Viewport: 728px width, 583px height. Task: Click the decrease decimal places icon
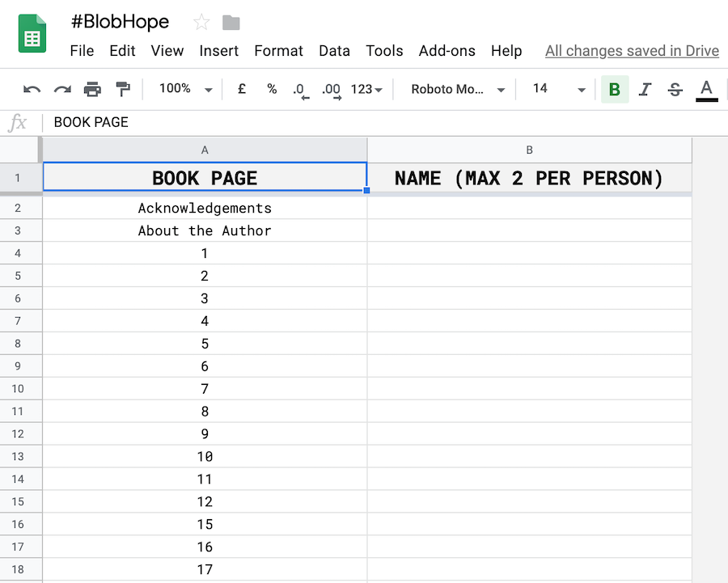click(299, 89)
